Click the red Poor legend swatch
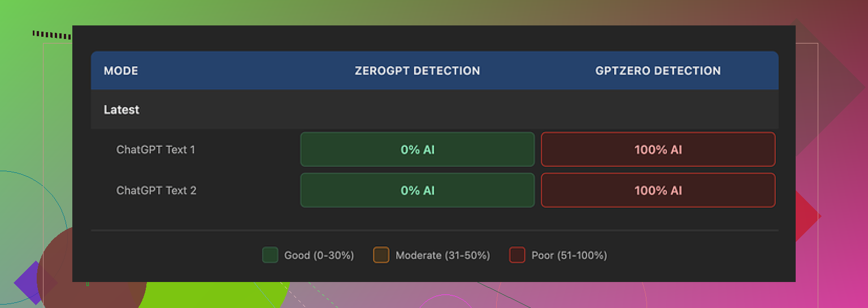Screen dimensions: 868x308 click(x=517, y=255)
